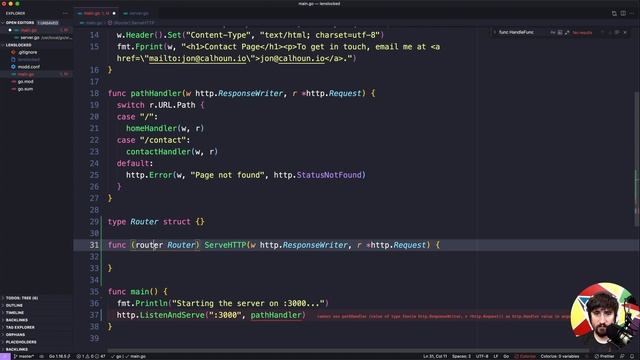Expand the find widget replace toggle arrow
The width and height of the screenshot is (640, 360).
[495, 32]
